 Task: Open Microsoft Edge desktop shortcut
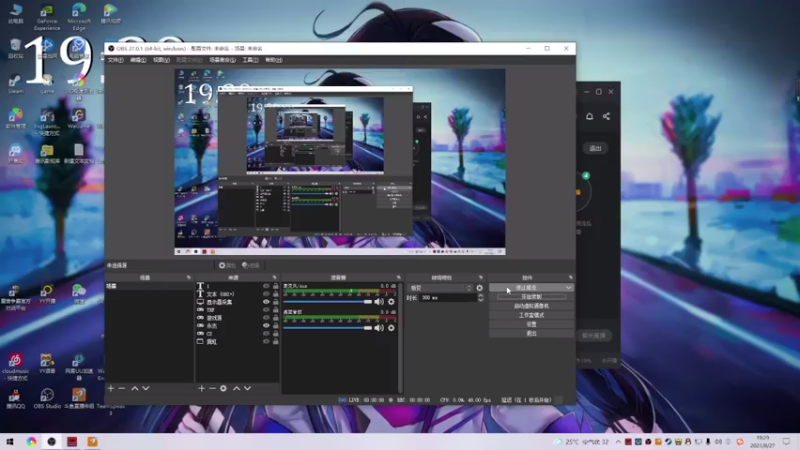[79, 17]
